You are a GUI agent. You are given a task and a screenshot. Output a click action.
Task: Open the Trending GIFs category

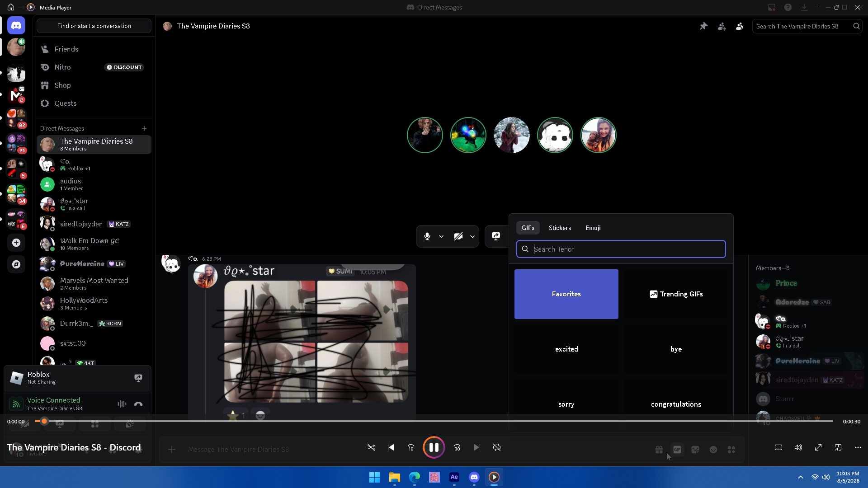tap(676, 294)
